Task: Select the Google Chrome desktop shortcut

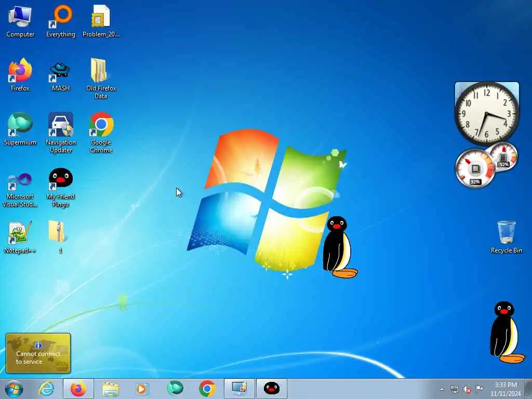Action: pyautogui.click(x=101, y=132)
